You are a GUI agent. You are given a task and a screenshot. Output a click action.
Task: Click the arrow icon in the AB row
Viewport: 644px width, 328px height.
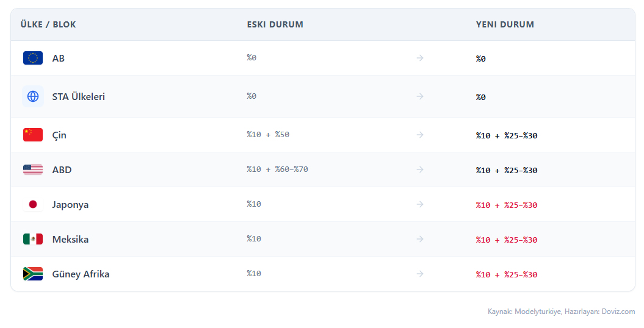tap(420, 58)
